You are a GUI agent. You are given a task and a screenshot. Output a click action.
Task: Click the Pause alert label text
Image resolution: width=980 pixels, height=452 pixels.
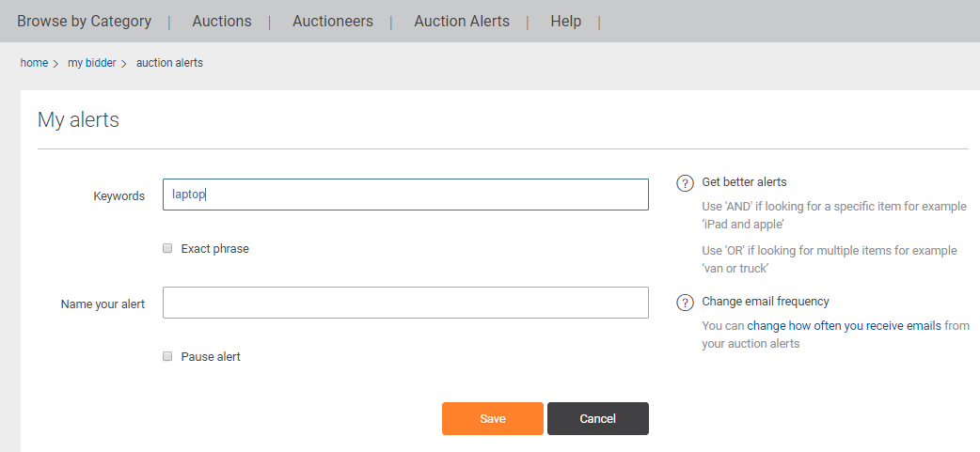point(211,356)
